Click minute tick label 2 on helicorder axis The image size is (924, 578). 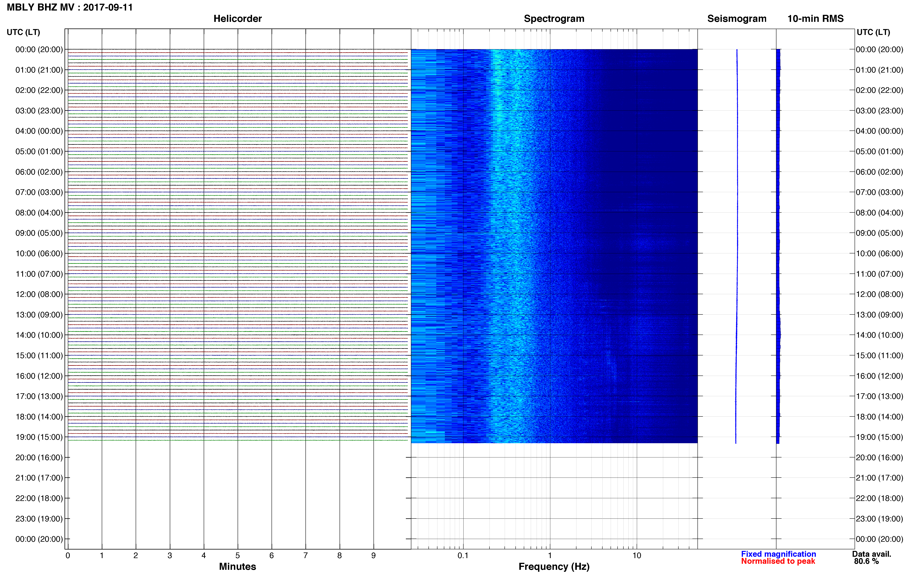136,556
